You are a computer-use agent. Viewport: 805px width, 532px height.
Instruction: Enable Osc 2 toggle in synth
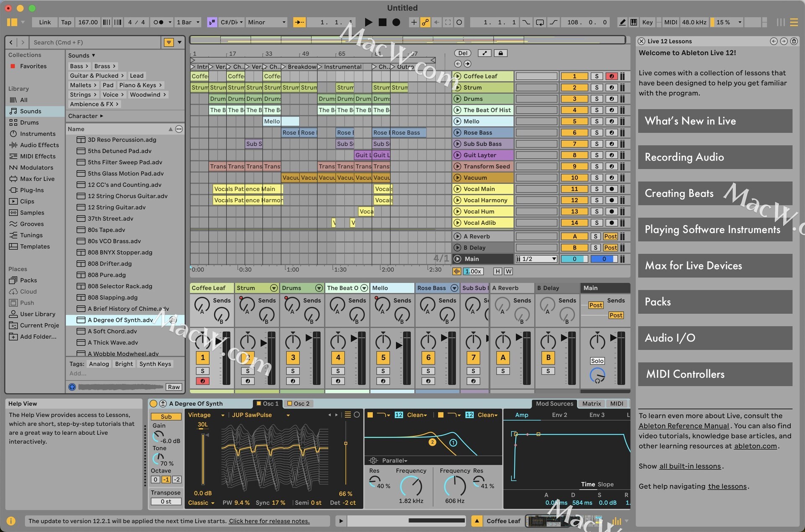click(289, 403)
